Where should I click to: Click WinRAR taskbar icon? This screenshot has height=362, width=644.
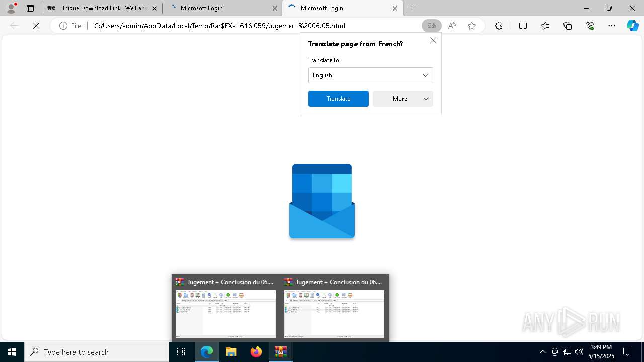point(281,352)
